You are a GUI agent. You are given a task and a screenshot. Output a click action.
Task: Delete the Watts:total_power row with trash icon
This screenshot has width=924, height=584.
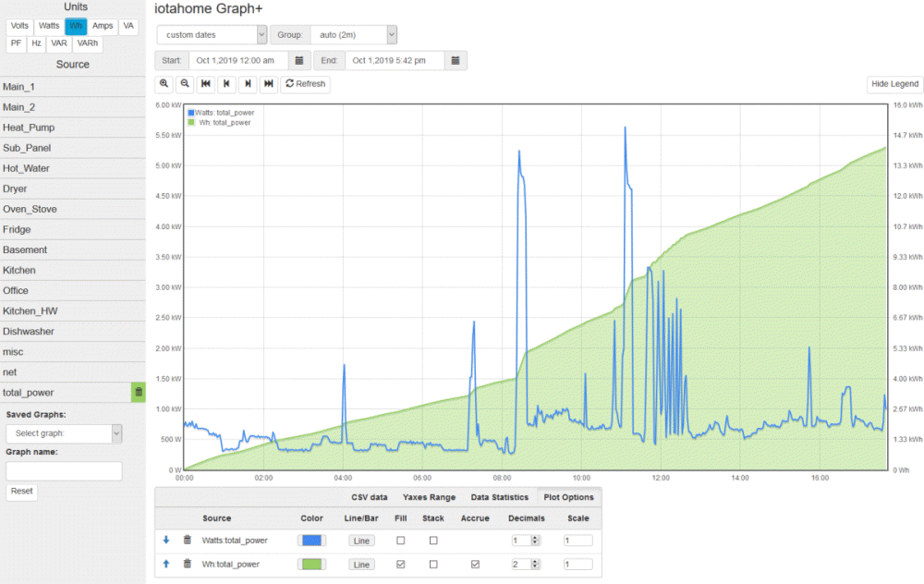(x=187, y=541)
